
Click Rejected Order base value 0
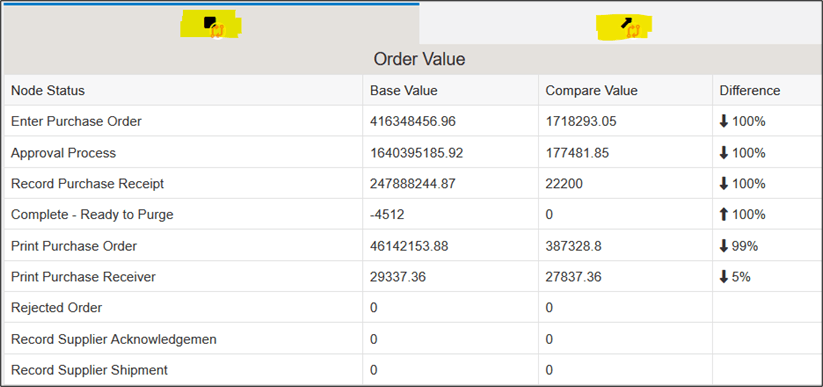(x=374, y=308)
